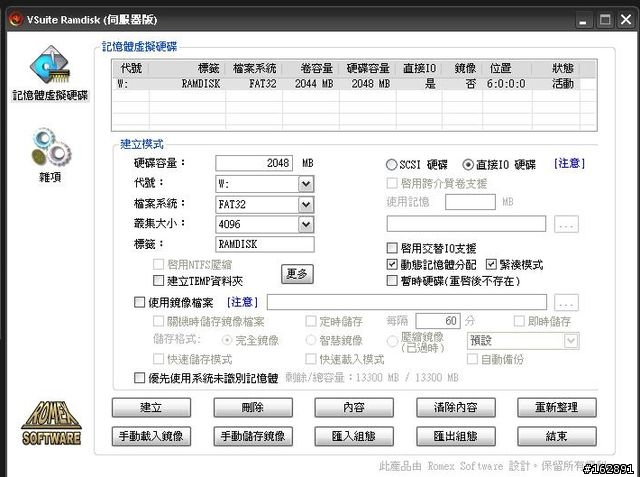640x477 pixels.
Task: Select the W: RAMDISK row in the list
Action: 346,84
